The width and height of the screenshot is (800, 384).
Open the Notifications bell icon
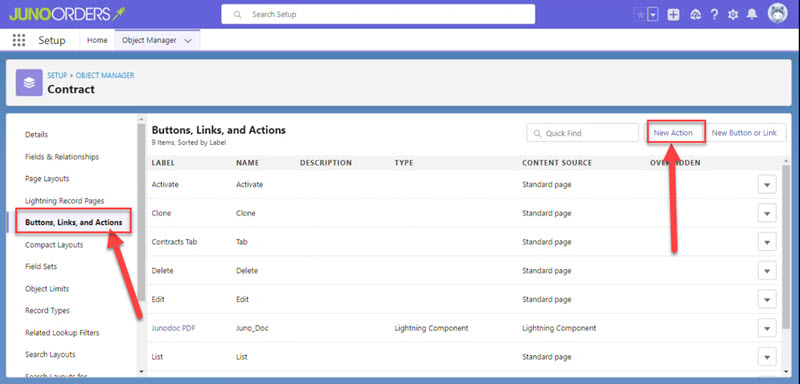[x=752, y=15]
